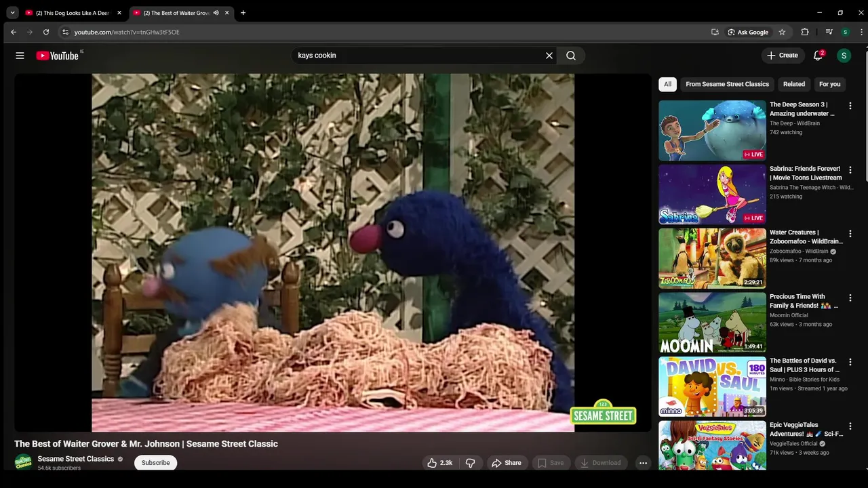Open options for Epic VeggieTales Adventures
This screenshot has width=868, height=488.
[850, 426]
